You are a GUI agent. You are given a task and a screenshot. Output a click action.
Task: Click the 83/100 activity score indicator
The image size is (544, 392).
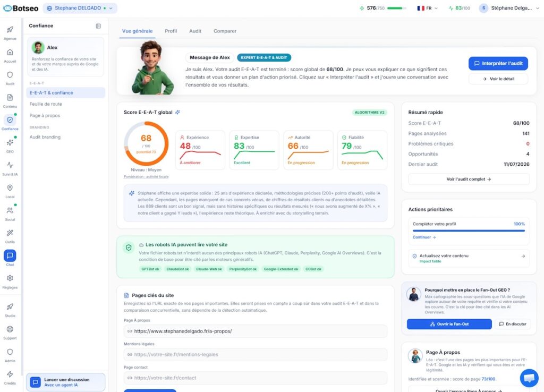click(x=460, y=8)
